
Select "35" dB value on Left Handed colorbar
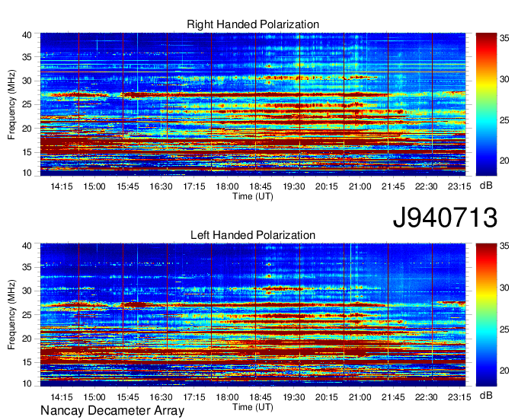504,246
